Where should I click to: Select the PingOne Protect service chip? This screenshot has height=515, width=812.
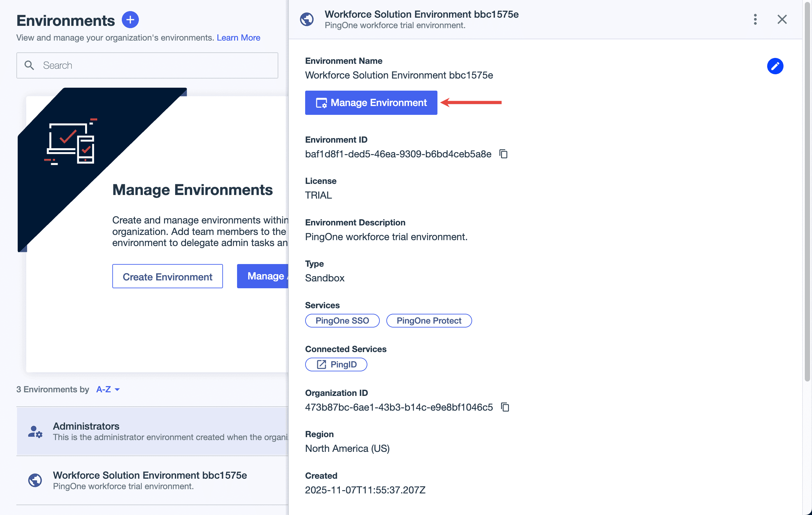[429, 321]
